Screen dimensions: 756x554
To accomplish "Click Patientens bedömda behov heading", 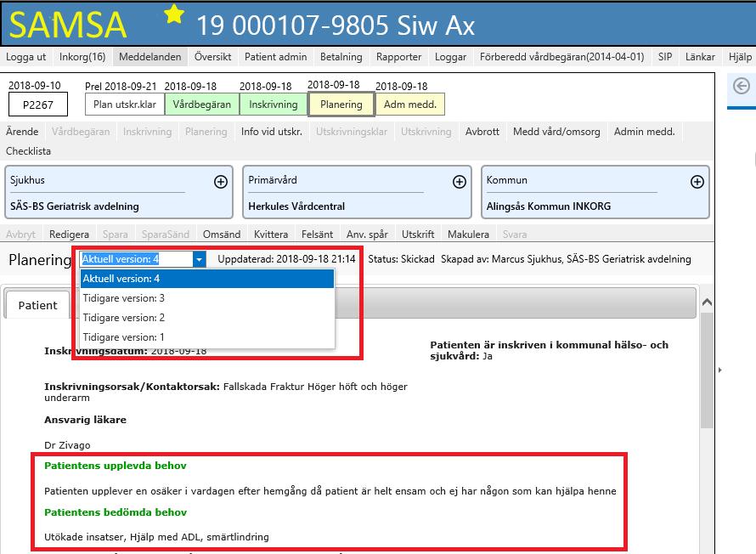I will click(x=116, y=512).
